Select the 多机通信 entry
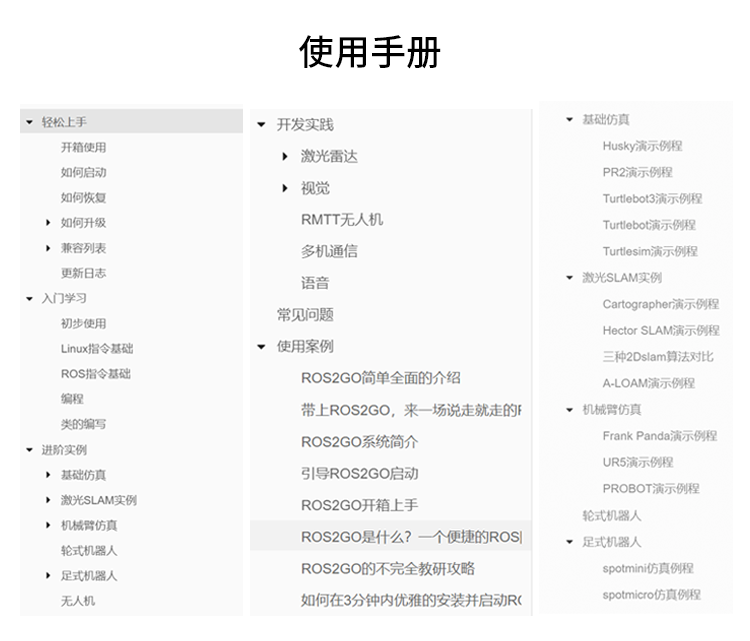 329,252
